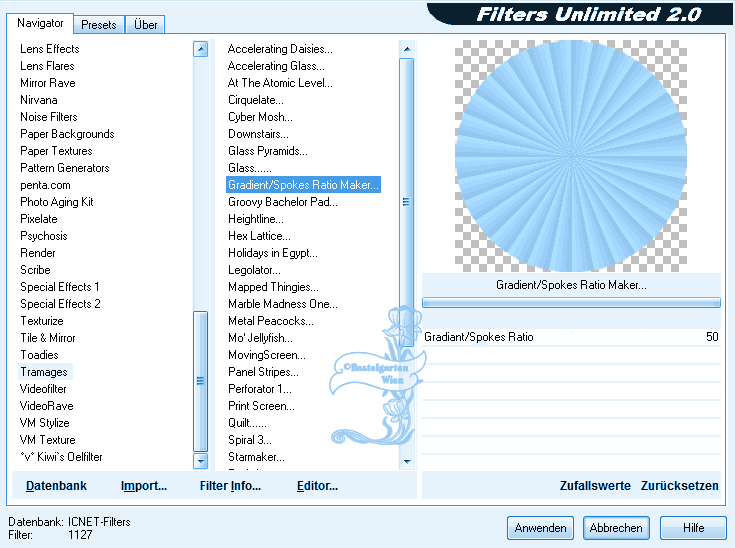Select Heightline... filter
This screenshot has height=548, width=735.
coord(256,219)
